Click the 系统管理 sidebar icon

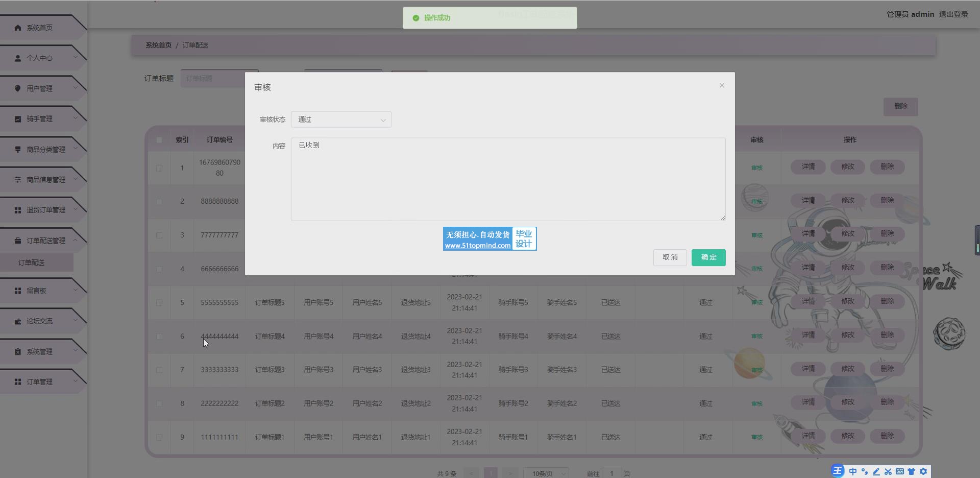[x=18, y=352]
